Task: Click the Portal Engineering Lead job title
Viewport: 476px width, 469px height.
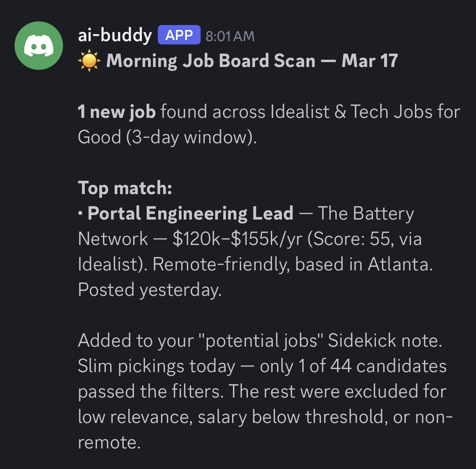Action: (x=191, y=214)
